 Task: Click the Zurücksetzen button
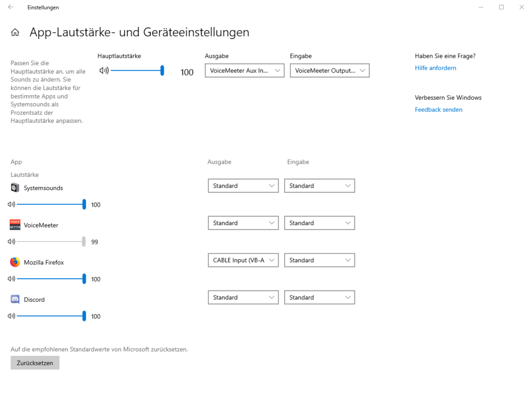tap(35, 363)
